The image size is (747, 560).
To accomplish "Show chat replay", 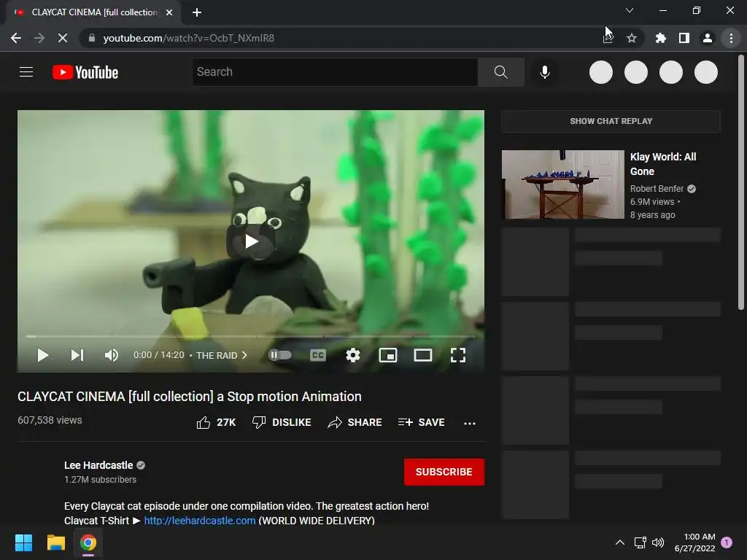I will [x=611, y=121].
